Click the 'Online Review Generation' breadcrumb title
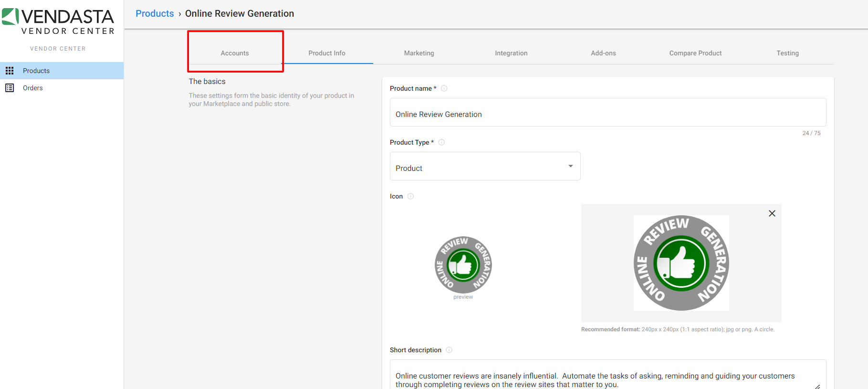This screenshot has height=389, width=868. [240, 13]
